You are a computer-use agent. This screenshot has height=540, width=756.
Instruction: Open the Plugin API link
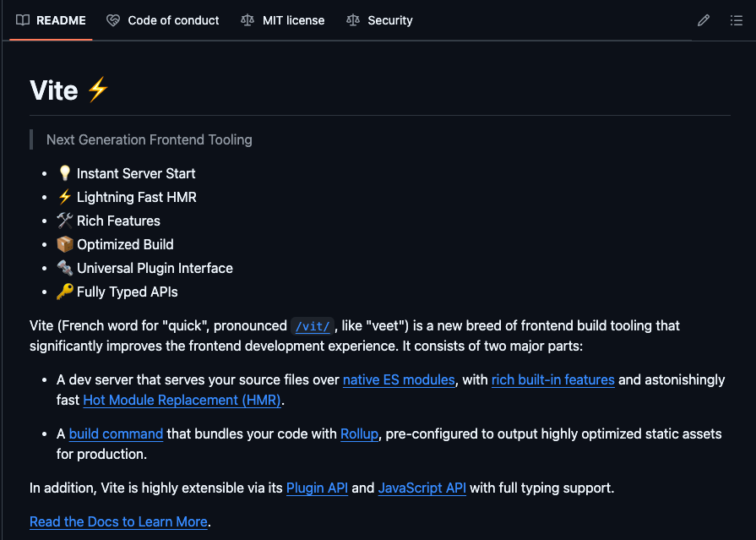click(317, 488)
